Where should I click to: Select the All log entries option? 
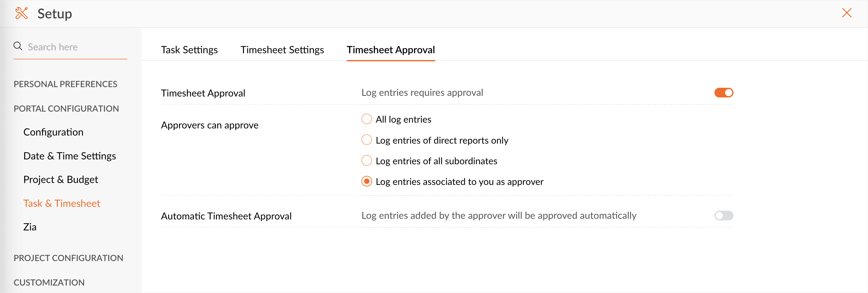point(366,119)
